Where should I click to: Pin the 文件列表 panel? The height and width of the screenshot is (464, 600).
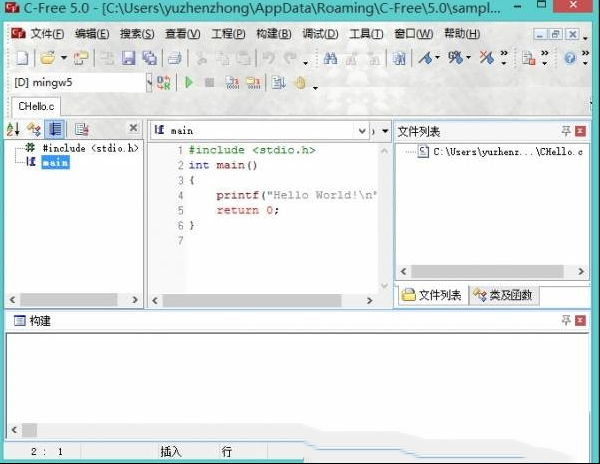point(566,131)
